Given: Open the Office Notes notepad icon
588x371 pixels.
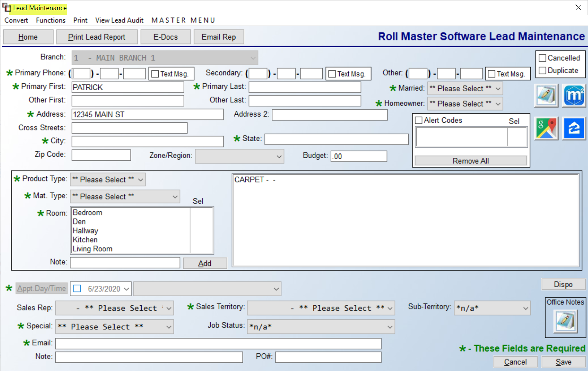Looking at the screenshot, I should [x=565, y=321].
